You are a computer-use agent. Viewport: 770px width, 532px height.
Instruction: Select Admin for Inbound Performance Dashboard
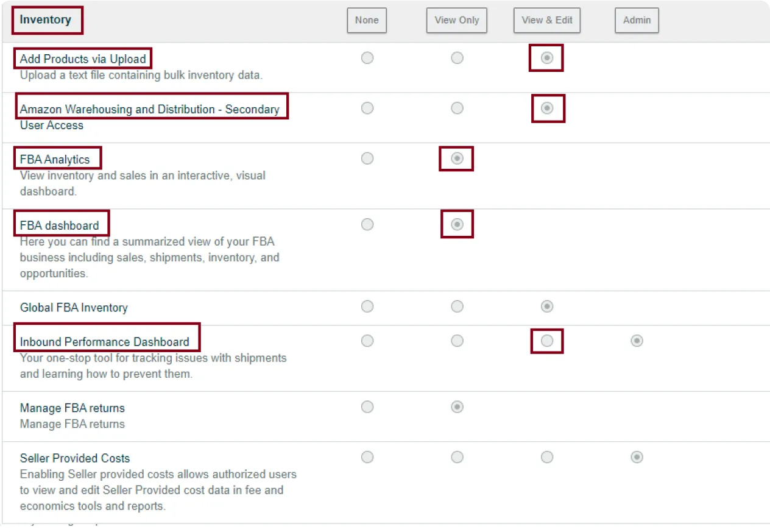(x=637, y=341)
